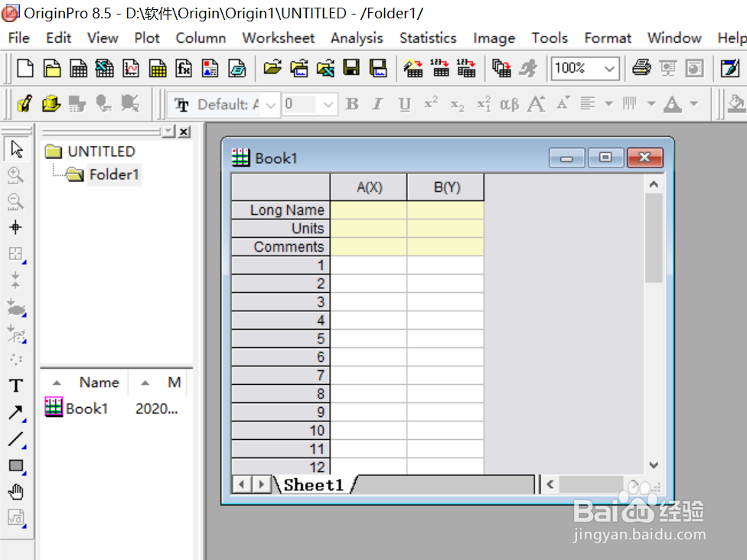This screenshot has height=560, width=747.
Task: Click the New Graph toolbar icon
Action: (x=131, y=68)
